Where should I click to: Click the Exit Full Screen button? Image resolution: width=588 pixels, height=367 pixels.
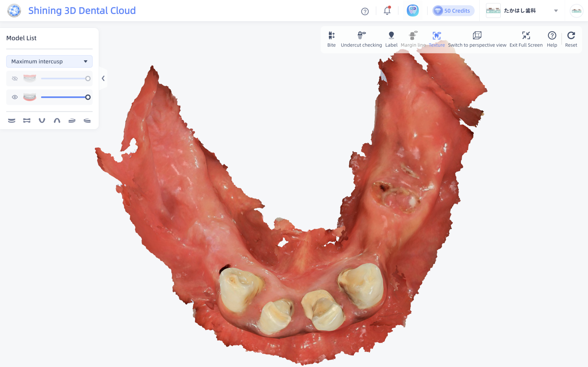click(526, 39)
